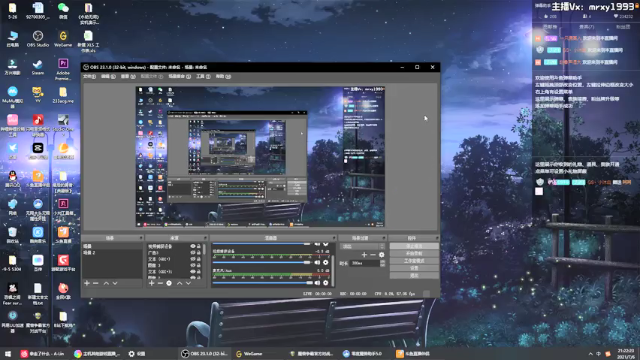Click the 停止推流 stop streaming button
Image resolution: width=640 pixels, height=360 pixels.
pos(414,246)
